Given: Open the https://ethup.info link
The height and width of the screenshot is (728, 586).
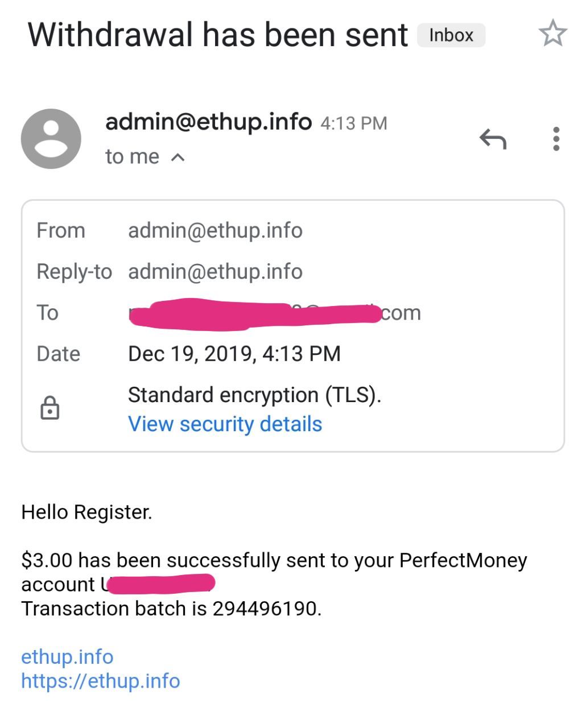Looking at the screenshot, I should tap(101, 681).
